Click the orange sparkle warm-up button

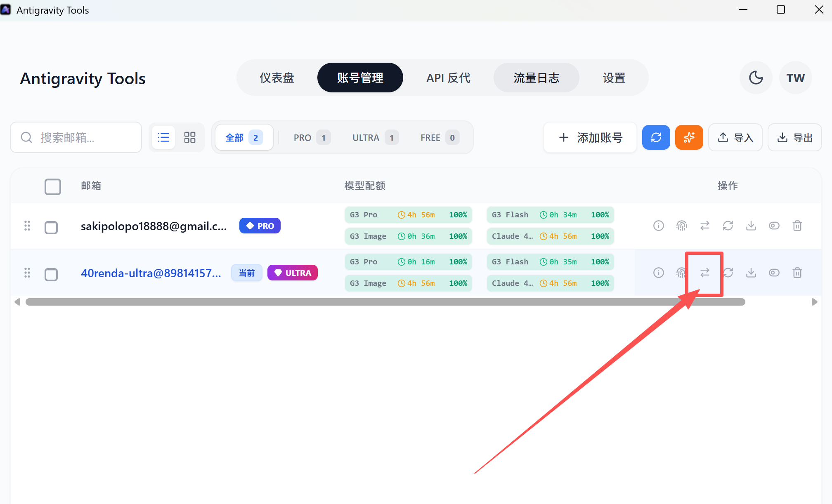689,137
